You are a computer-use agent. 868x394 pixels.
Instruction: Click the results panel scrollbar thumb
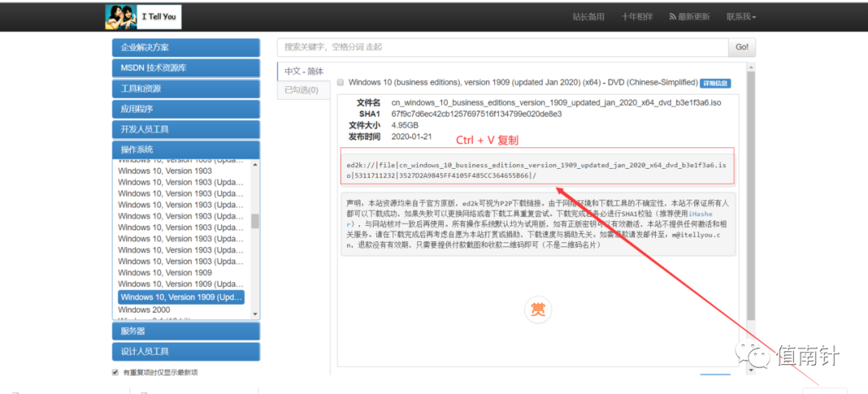tap(751, 195)
